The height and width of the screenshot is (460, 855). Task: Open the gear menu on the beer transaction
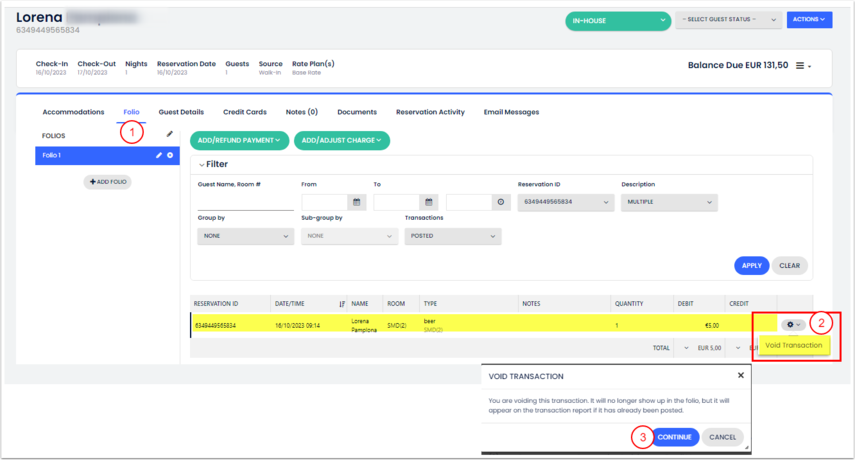(x=794, y=325)
